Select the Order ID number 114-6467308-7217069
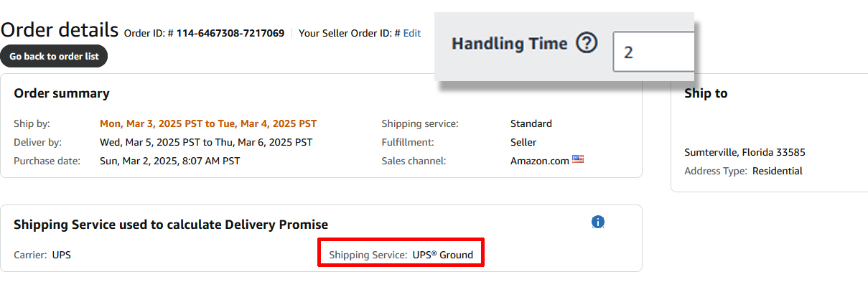 230,33
